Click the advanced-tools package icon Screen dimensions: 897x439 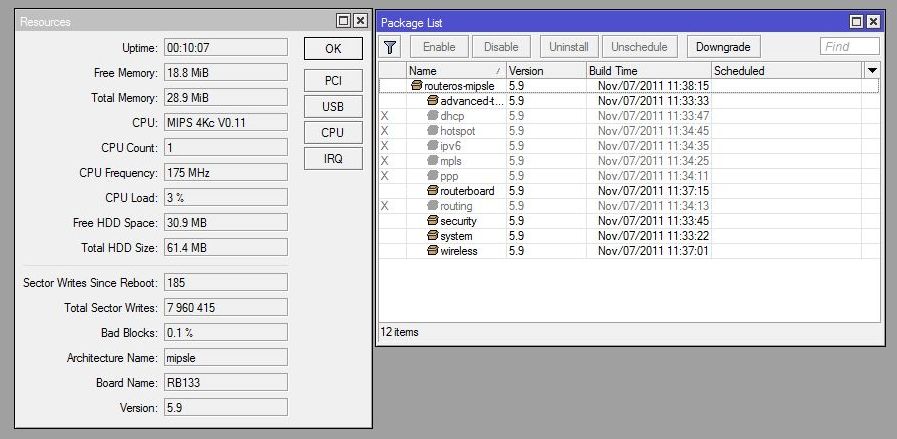tap(433, 101)
